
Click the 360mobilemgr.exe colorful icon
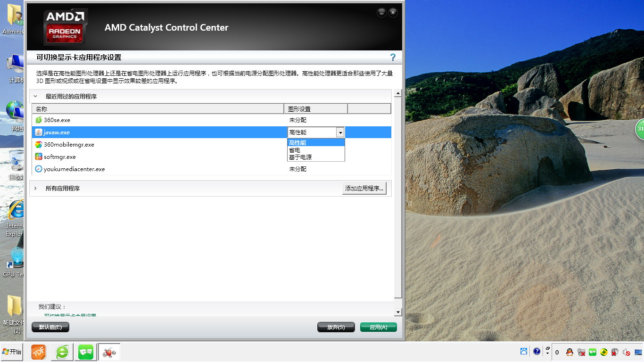click(x=39, y=145)
